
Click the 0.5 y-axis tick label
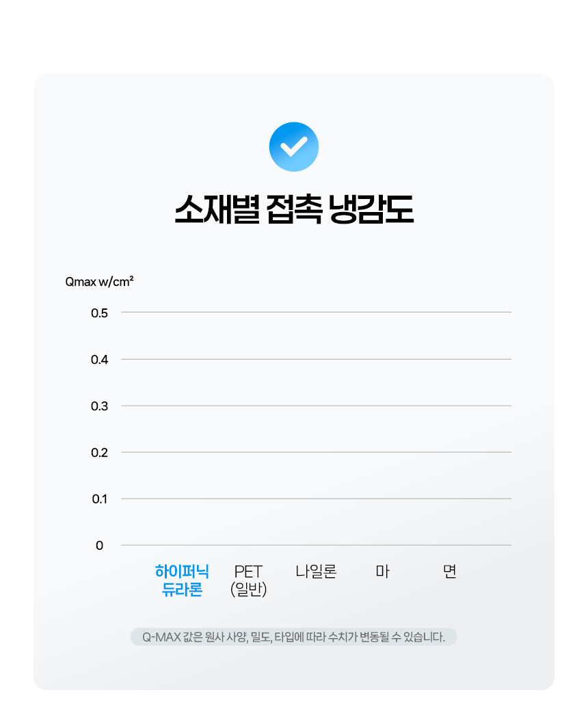click(100, 313)
